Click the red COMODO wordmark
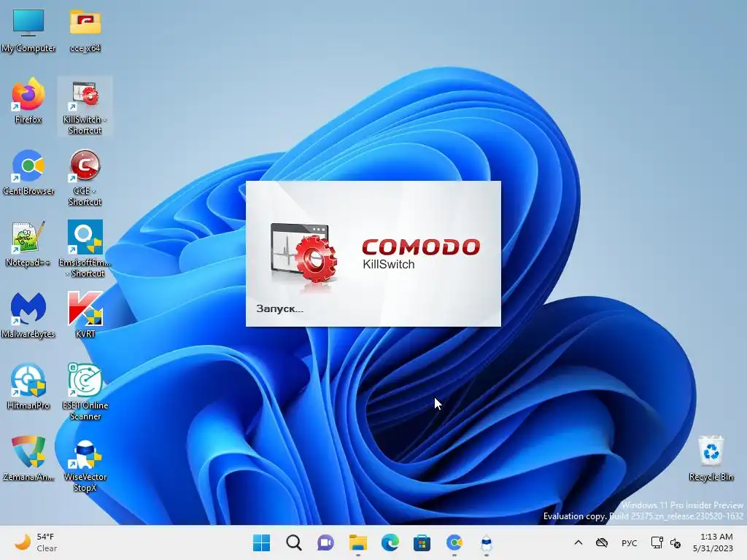747x560 pixels. (421, 247)
